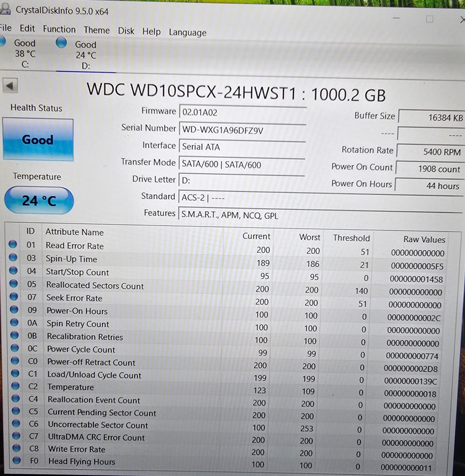
Task: Open the Disk menu
Action: [x=126, y=31]
